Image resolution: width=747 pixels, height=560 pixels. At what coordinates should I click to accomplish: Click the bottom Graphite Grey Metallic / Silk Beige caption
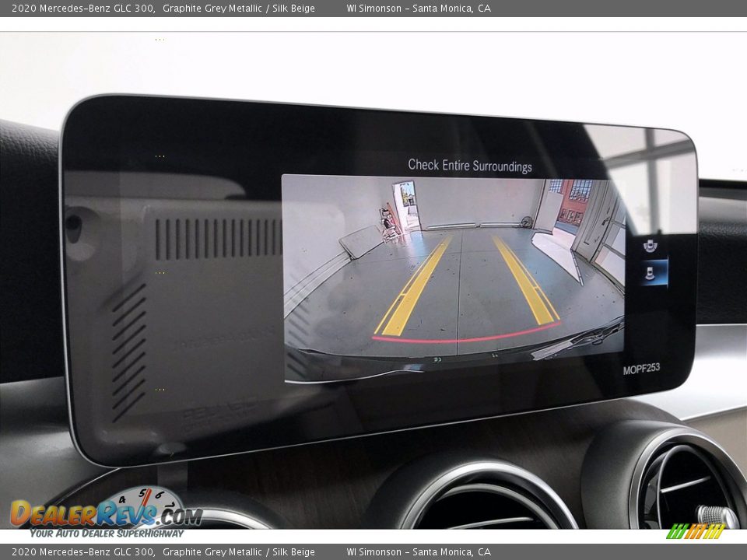click(x=239, y=551)
